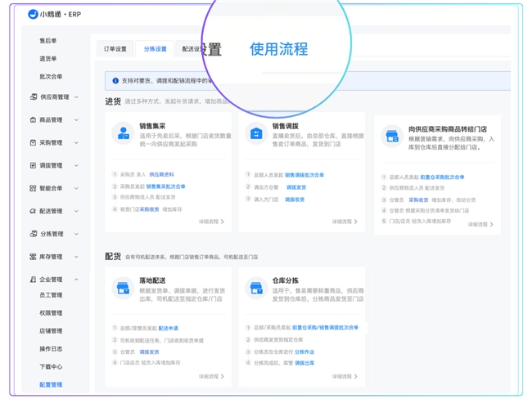Expand the 采购管理 menu chevron
Screen dimensions: 532x399
(x=77, y=143)
